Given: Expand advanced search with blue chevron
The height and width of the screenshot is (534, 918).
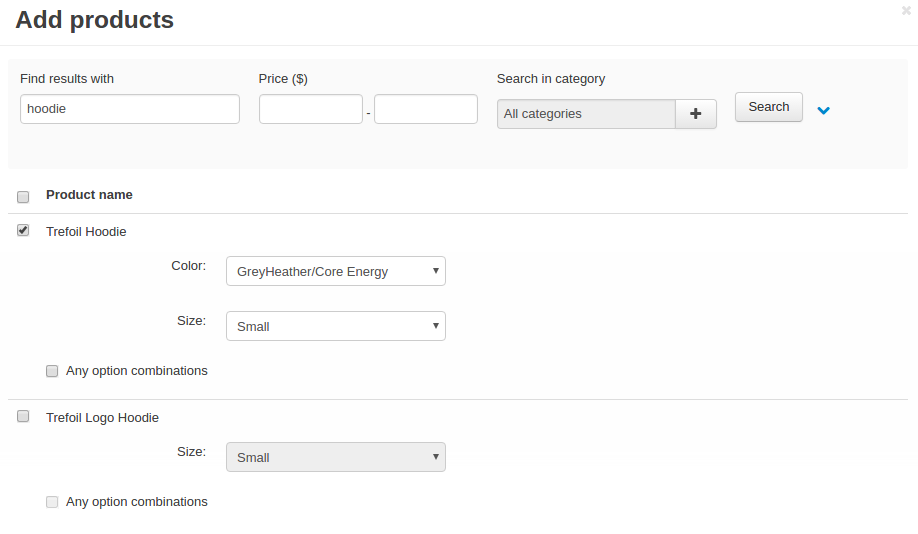Looking at the screenshot, I should pos(823,111).
